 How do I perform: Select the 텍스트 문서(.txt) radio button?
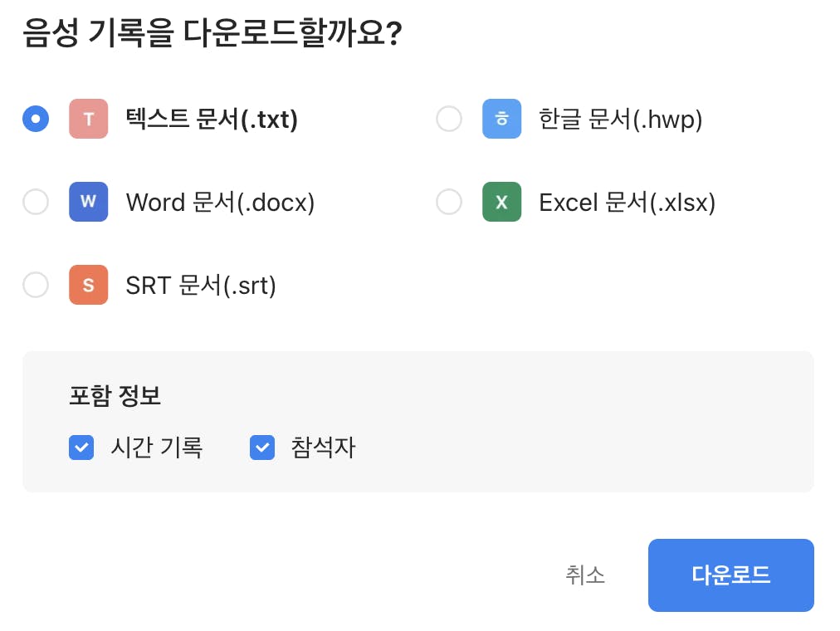pos(36,119)
